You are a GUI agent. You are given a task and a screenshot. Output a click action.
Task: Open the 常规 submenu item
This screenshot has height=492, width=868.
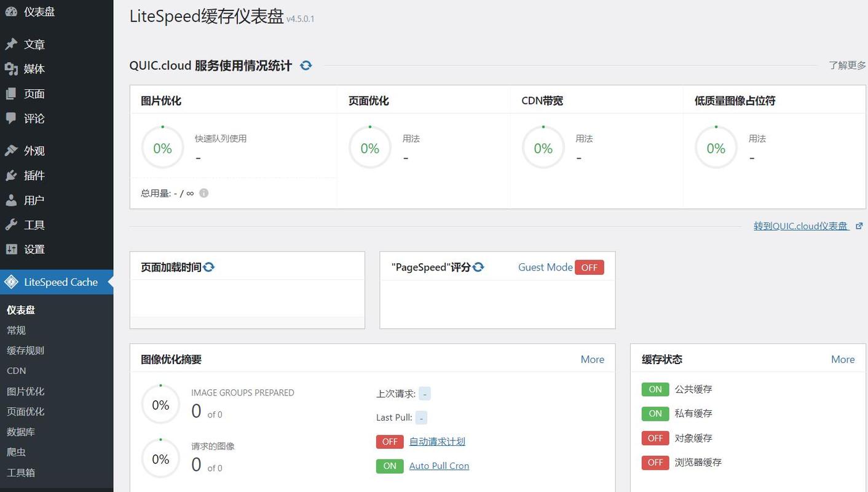[x=16, y=330]
